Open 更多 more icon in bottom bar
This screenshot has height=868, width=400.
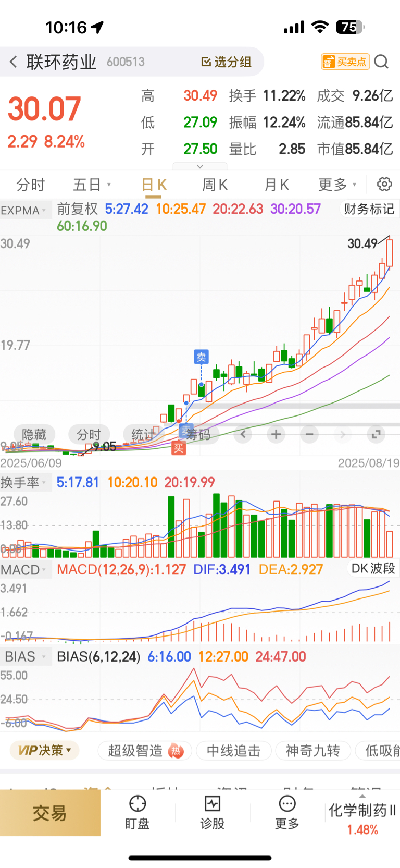tap(287, 813)
